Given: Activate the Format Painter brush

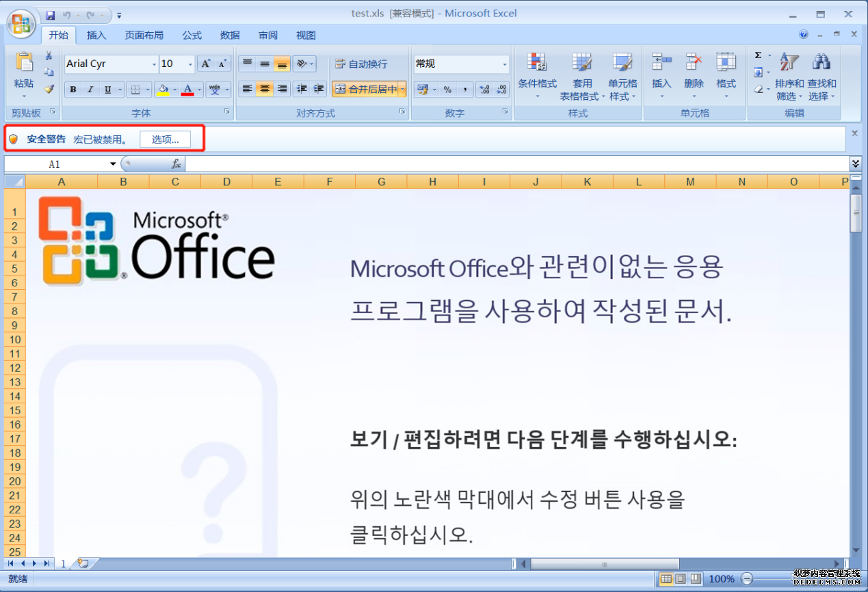Looking at the screenshot, I should tap(49, 89).
